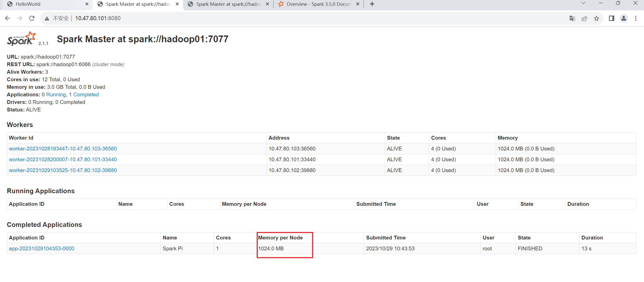Toggle the browser side panel
The height and width of the screenshot is (282, 644).
click(612, 18)
